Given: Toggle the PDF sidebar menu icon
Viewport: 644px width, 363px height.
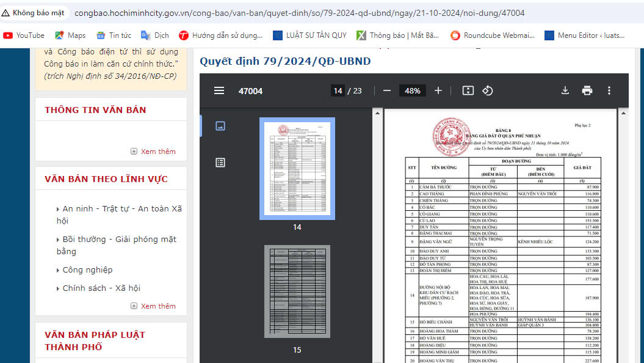Looking at the screenshot, I should (219, 90).
